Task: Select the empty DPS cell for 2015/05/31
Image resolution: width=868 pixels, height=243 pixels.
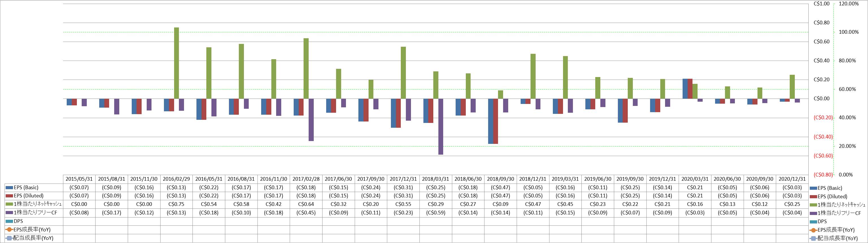Action: click(79, 221)
